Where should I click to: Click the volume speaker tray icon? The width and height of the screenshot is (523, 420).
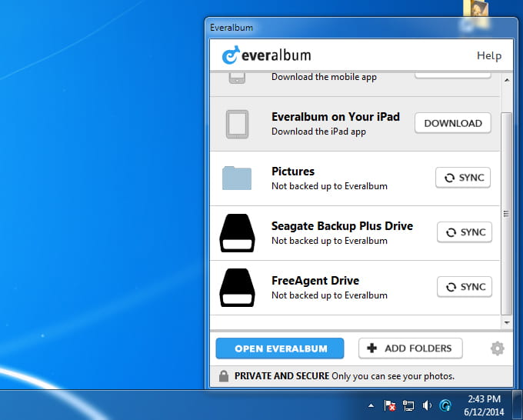pos(427,405)
